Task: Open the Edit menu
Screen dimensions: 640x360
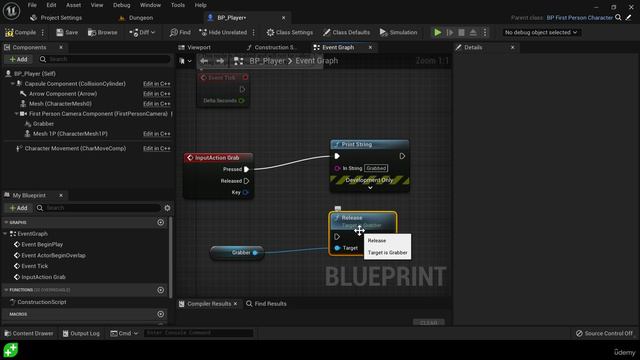Action: pyautogui.click(x=51, y=5)
